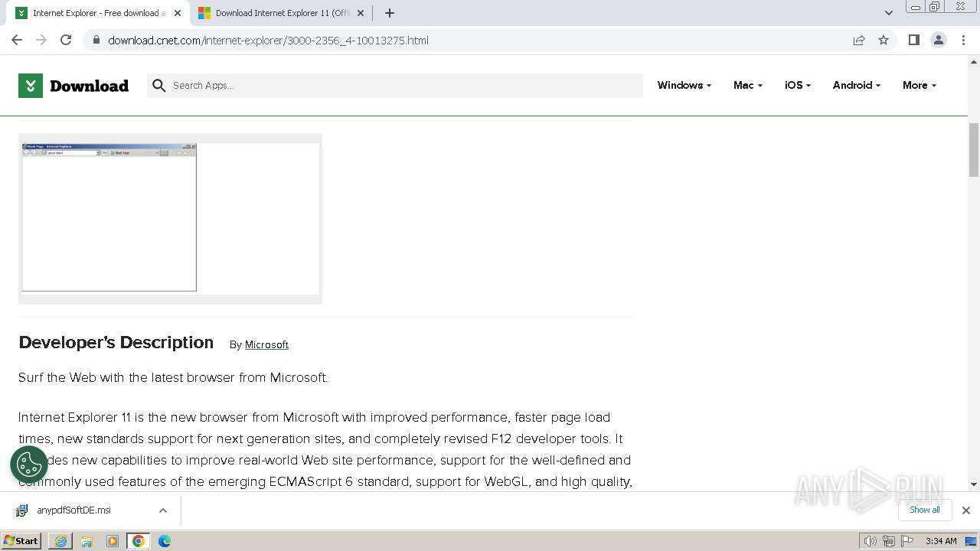Switch to the Internet Explorer - Free download tab
This screenshot has width=980, height=551.
(x=98, y=13)
